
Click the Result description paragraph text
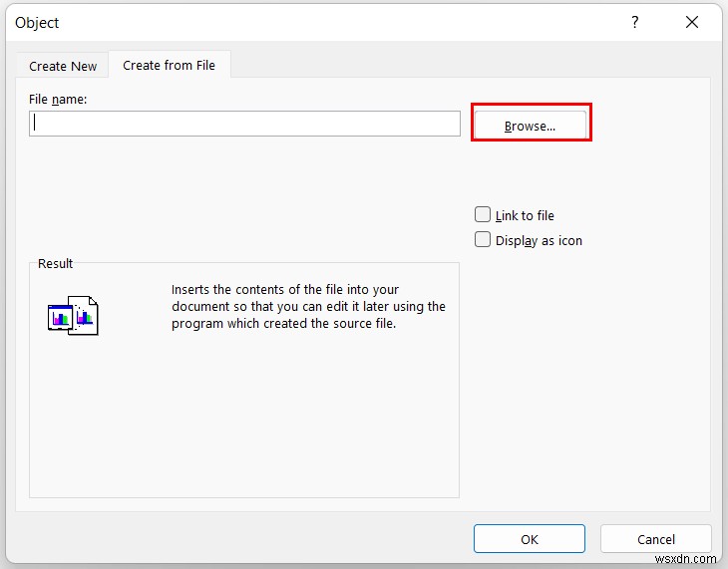(x=308, y=306)
